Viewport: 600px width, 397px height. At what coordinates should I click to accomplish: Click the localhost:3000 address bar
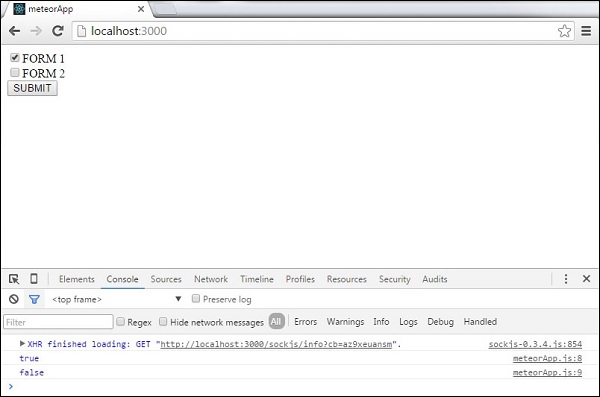pyautogui.click(x=323, y=31)
